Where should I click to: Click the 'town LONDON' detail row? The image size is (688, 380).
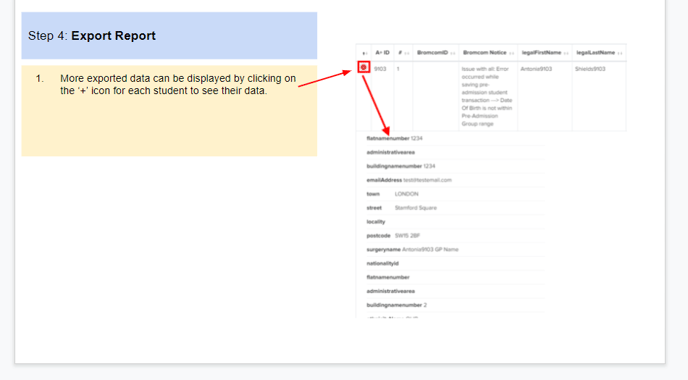(x=455, y=194)
